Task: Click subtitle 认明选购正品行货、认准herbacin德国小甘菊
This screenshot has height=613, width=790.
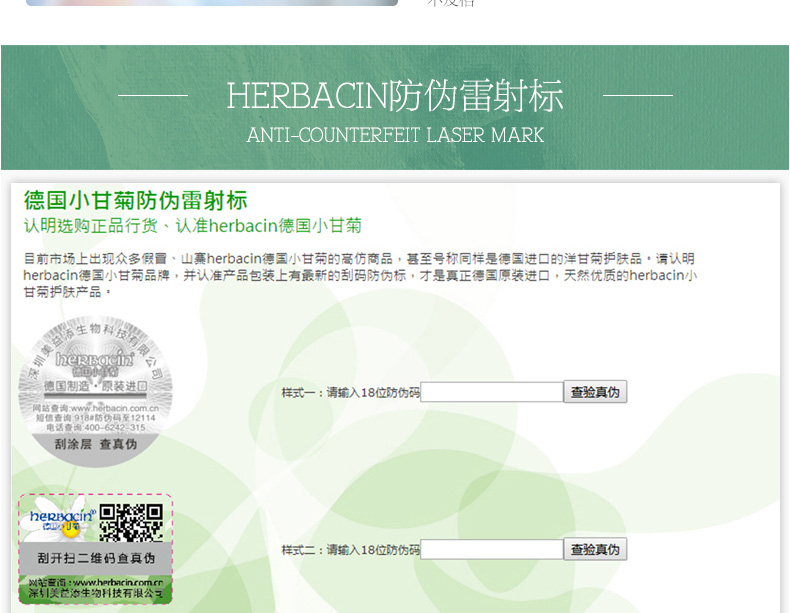Action: point(192,226)
